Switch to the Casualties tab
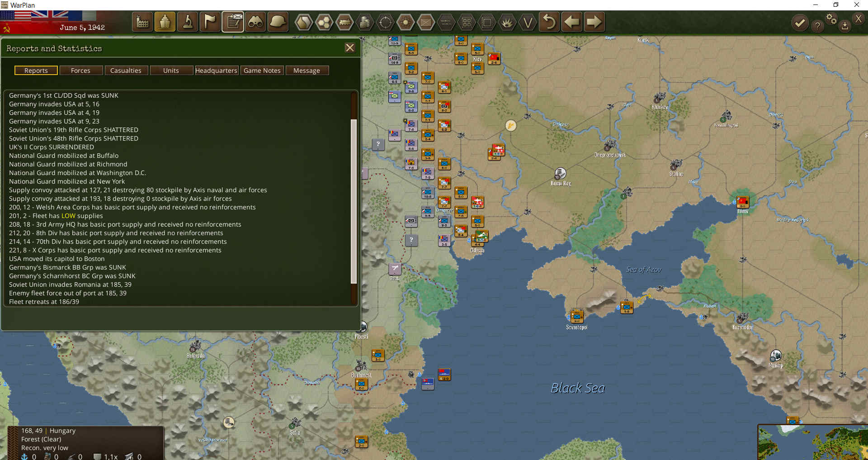868x460 pixels. [x=126, y=71]
